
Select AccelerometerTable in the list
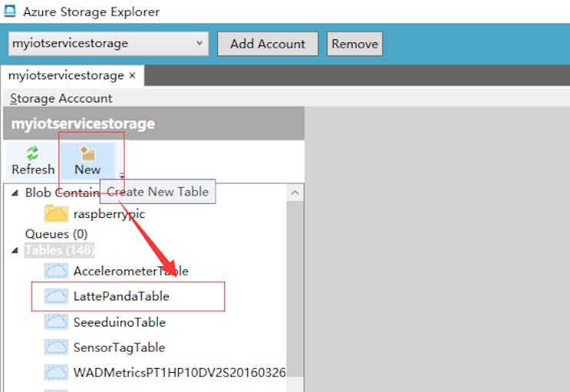(131, 271)
